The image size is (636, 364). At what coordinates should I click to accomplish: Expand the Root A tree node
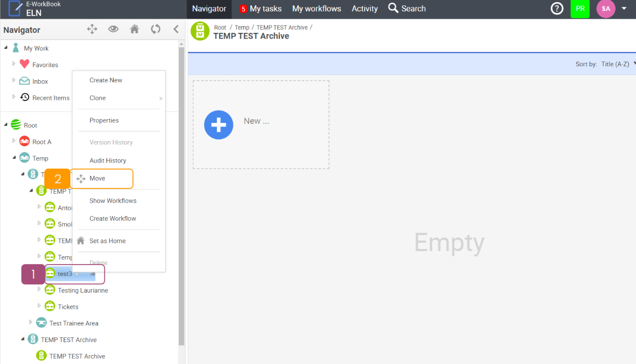14,141
